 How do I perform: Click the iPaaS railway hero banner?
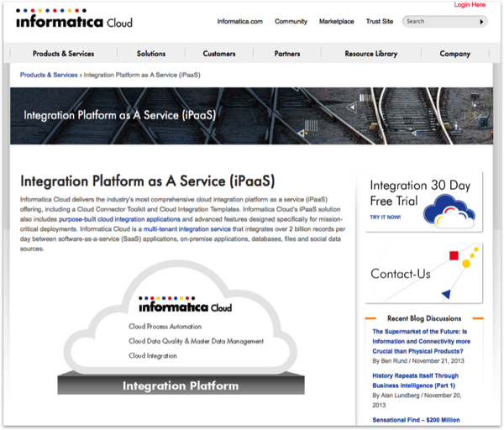coord(251,116)
